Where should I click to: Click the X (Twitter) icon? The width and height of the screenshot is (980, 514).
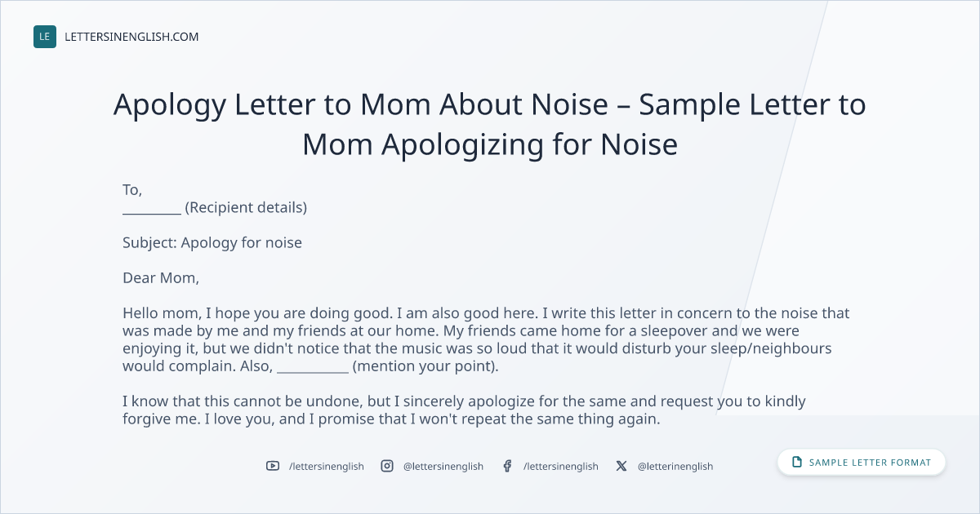(621, 466)
